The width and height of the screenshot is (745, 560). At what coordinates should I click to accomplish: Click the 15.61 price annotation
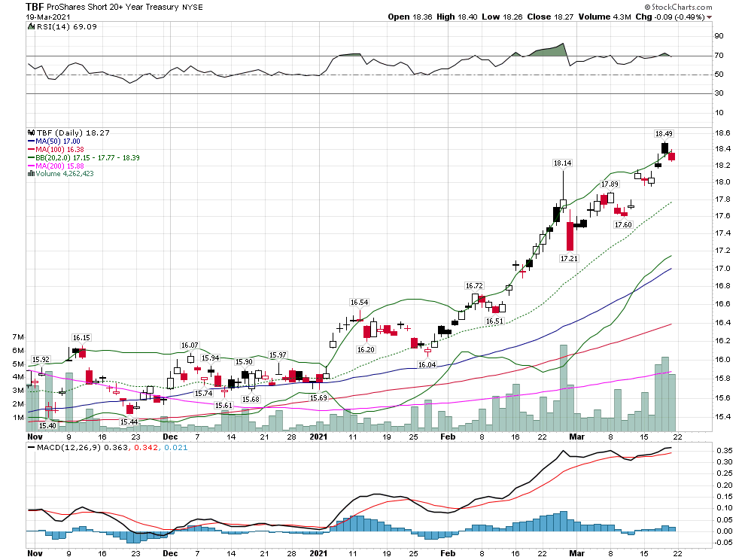223,406
